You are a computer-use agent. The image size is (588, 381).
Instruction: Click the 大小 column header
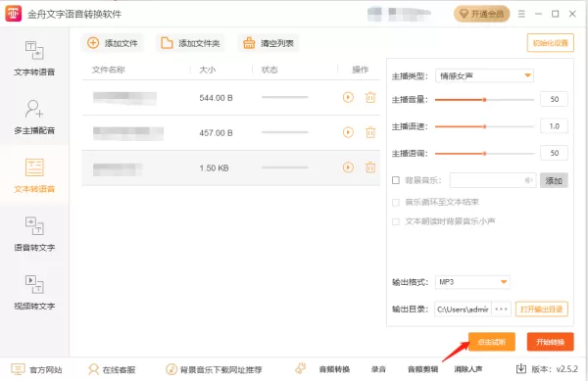click(x=208, y=70)
